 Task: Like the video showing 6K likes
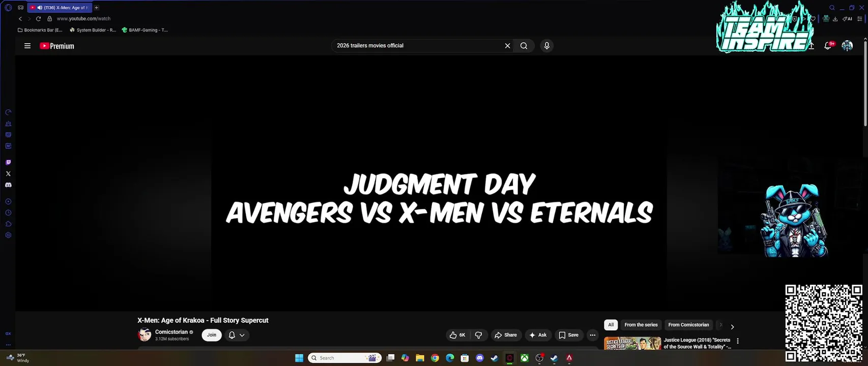457,335
